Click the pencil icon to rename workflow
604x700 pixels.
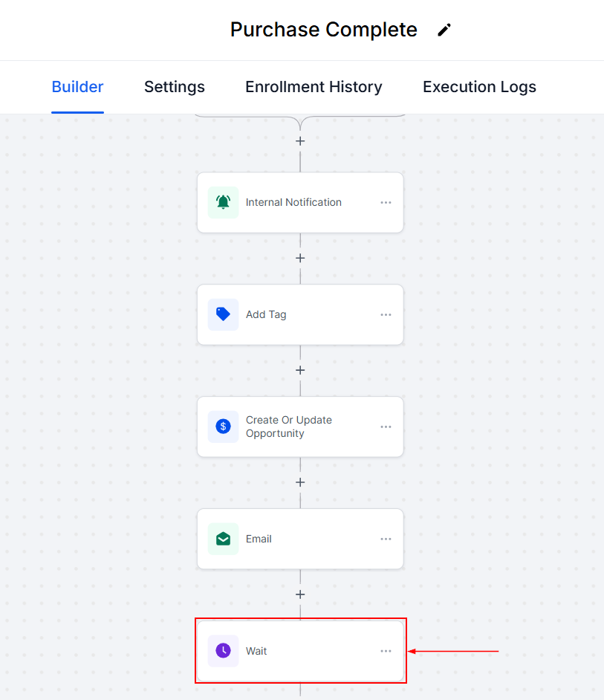444,30
